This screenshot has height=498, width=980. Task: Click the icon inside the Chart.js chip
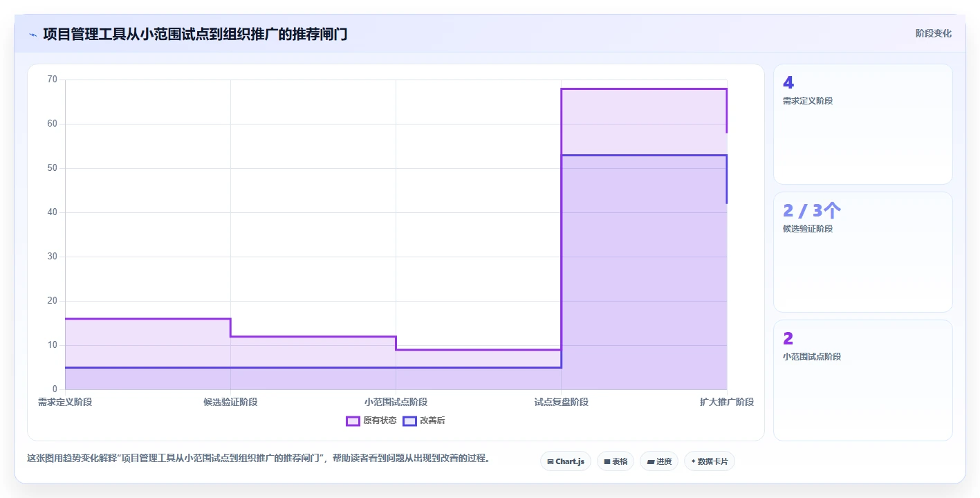pyautogui.click(x=551, y=461)
